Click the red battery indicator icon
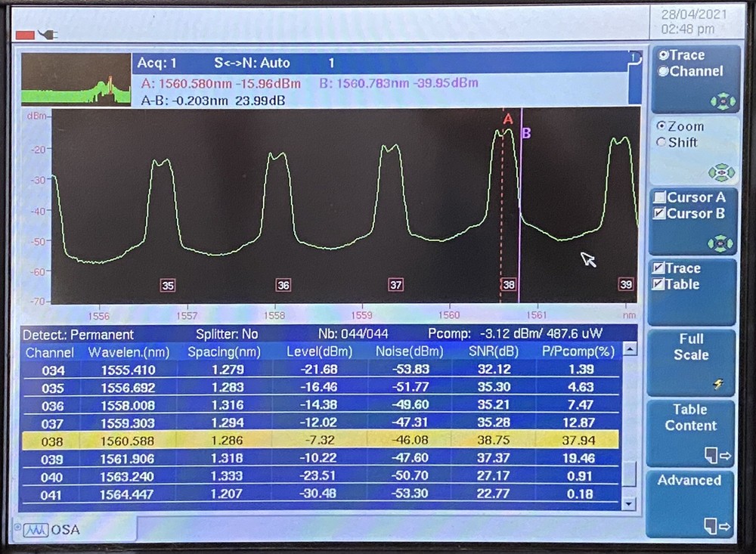 [25, 36]
